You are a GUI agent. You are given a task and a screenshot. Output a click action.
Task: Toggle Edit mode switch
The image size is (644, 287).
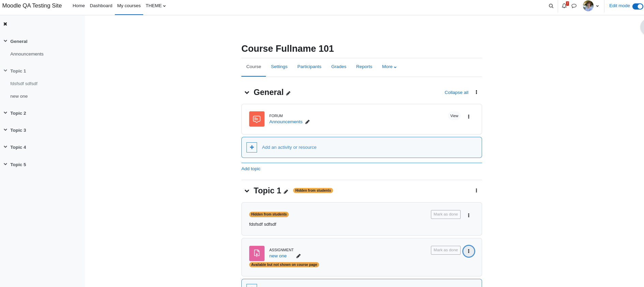tap(638, 6)
